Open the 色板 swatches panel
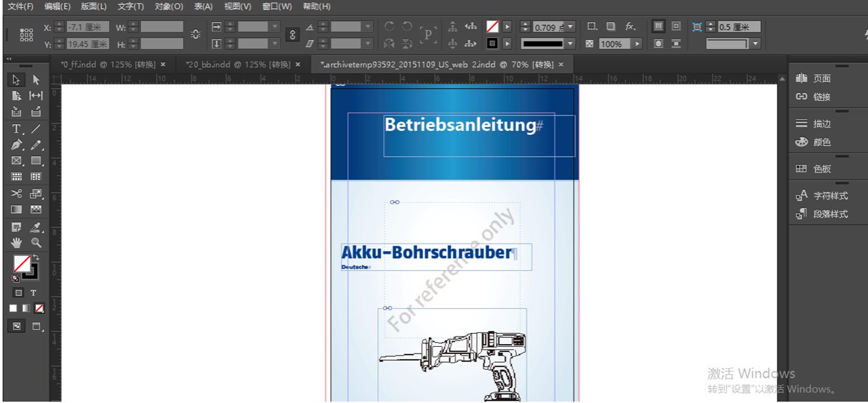This screenshot has height=403, width=868. click(822, 169)
